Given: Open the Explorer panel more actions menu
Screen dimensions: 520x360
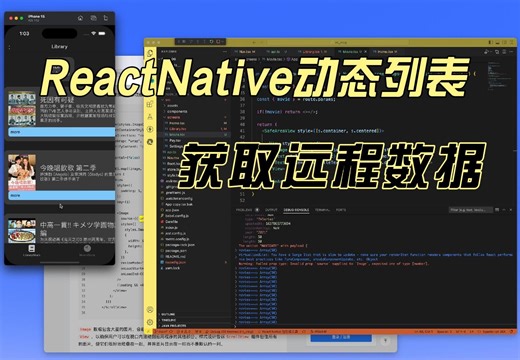Looking at the screenshot, I should coord(225,52).
